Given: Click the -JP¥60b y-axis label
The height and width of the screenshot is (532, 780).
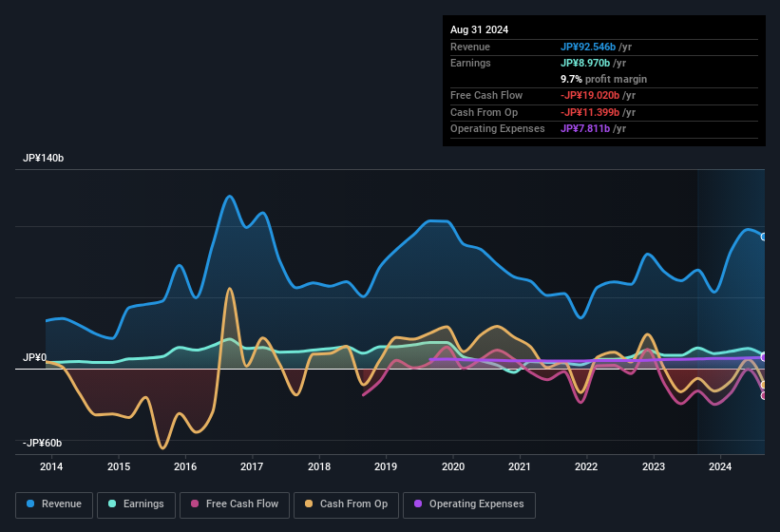Looking at the screenshot, I should [43, 443].
